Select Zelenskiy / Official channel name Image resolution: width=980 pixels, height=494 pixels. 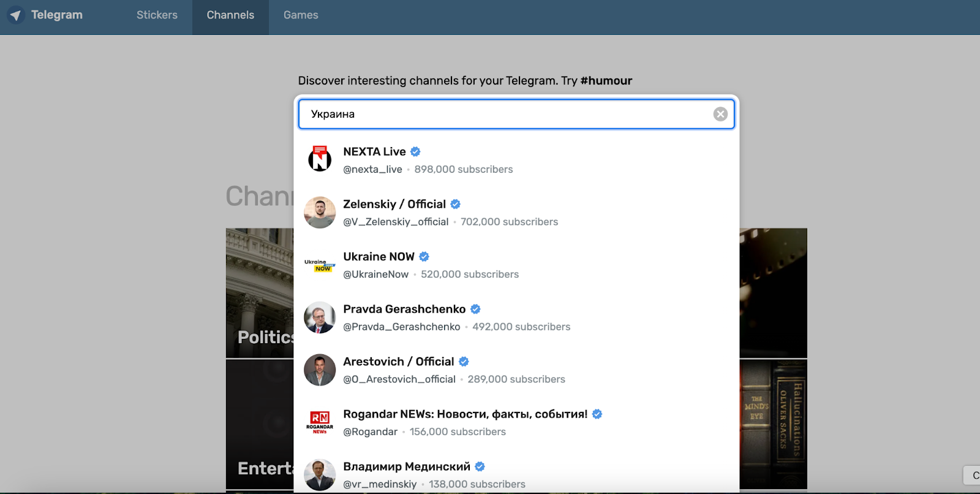click(x=394, y=204)
